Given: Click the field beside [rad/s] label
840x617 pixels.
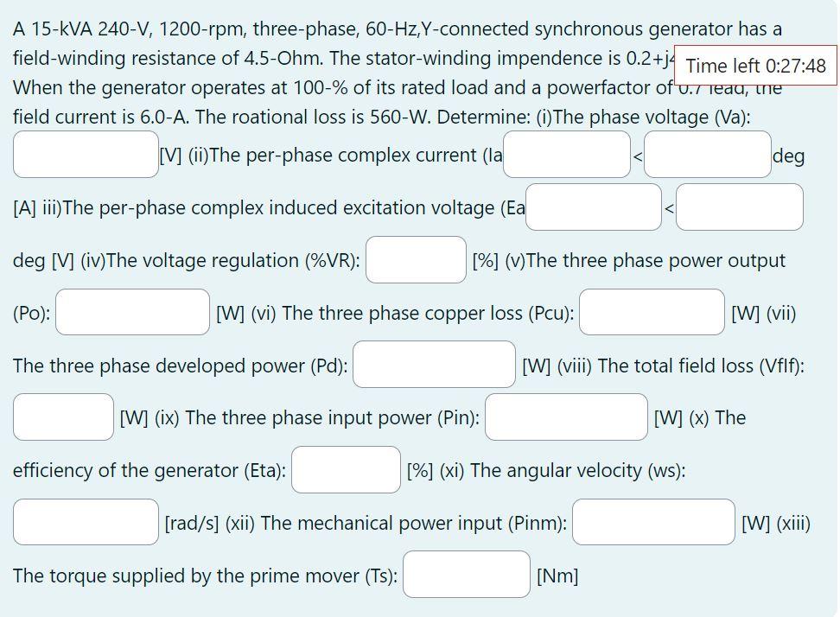Looking at the screenshot, I should click(x=85, y=520).
